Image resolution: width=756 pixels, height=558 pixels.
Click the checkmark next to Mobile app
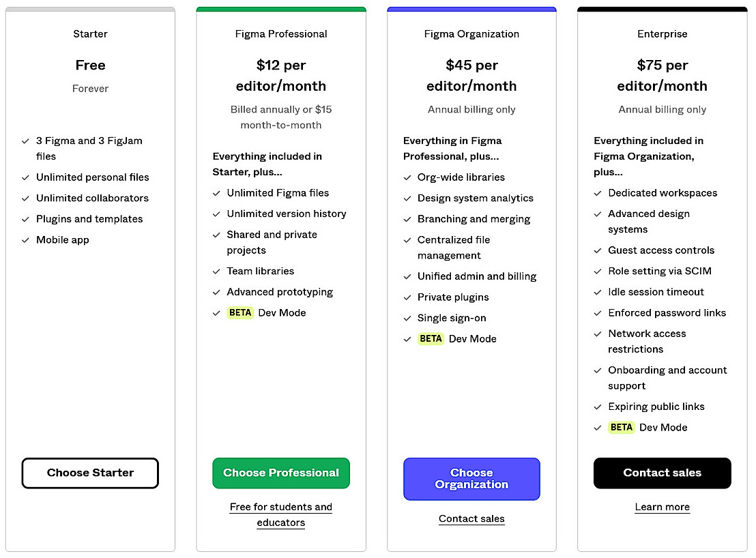tap(24, 239)
